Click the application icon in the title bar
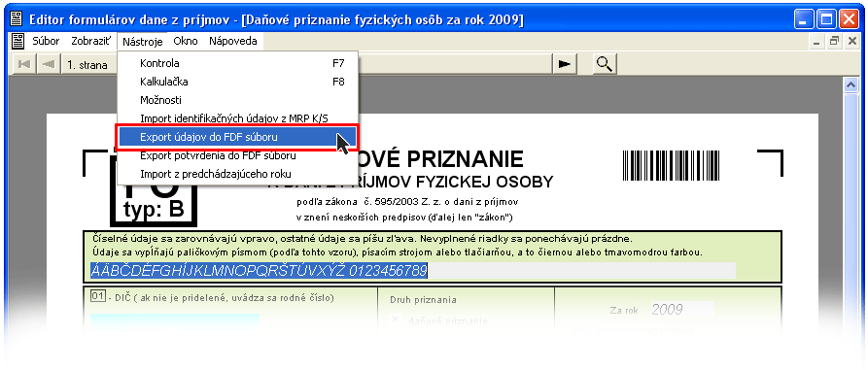This screenshot has width=868, height=370. click(17, 20)
